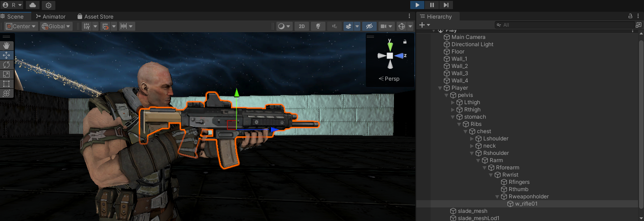
Task: Step forward one frame
Action: [446, 5]
